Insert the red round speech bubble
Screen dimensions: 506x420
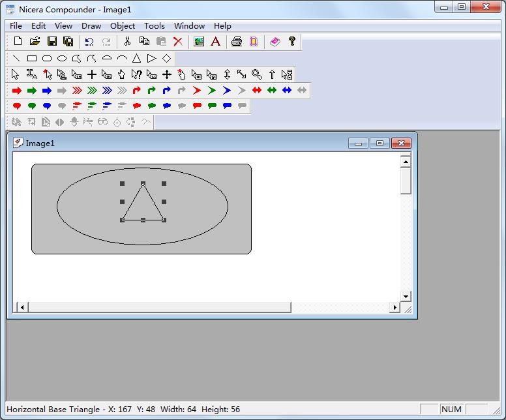click(17, 106)
